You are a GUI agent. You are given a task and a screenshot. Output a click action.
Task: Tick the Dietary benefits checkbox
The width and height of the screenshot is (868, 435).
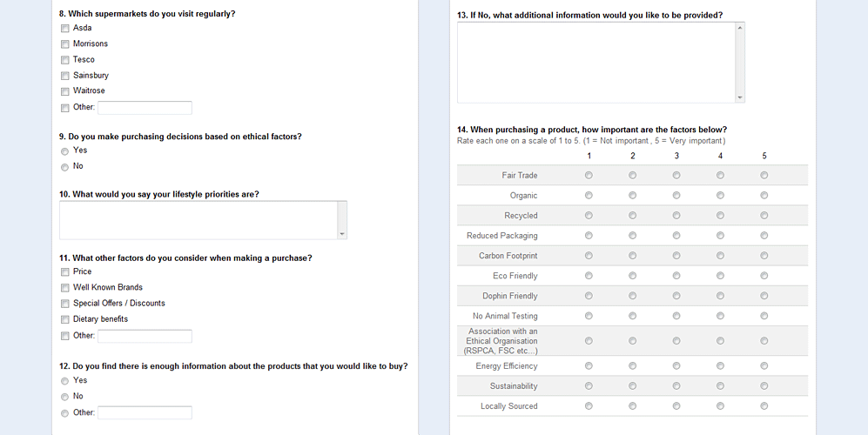[x=64, y=319]
